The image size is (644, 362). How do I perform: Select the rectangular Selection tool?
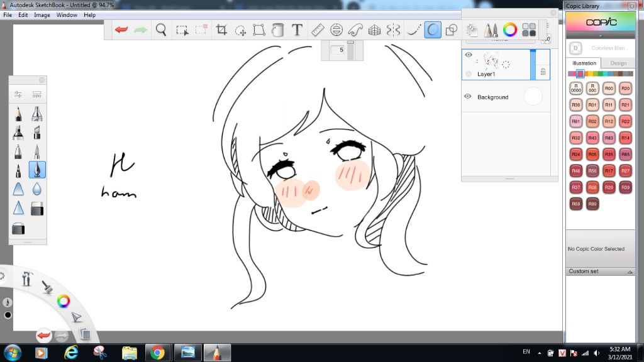[182, 30]
